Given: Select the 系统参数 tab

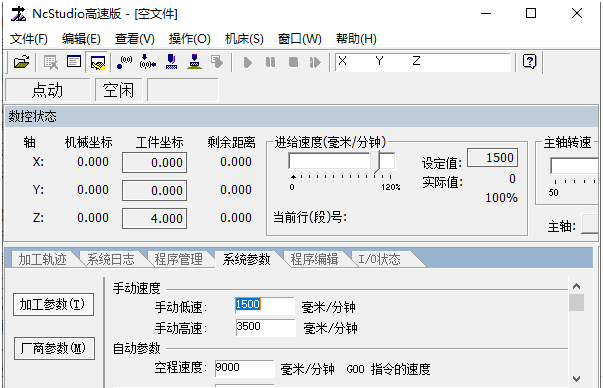Looking at the screenshot, I should [247, 259].
